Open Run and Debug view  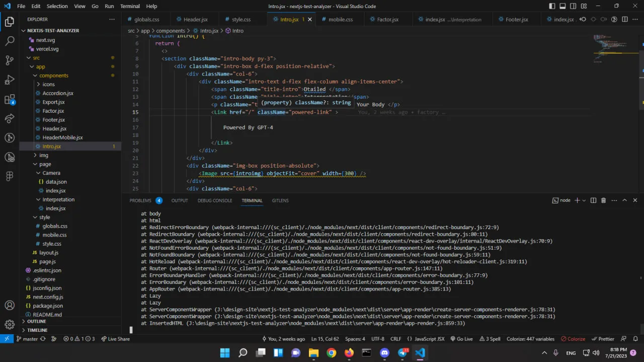[10, 80]
